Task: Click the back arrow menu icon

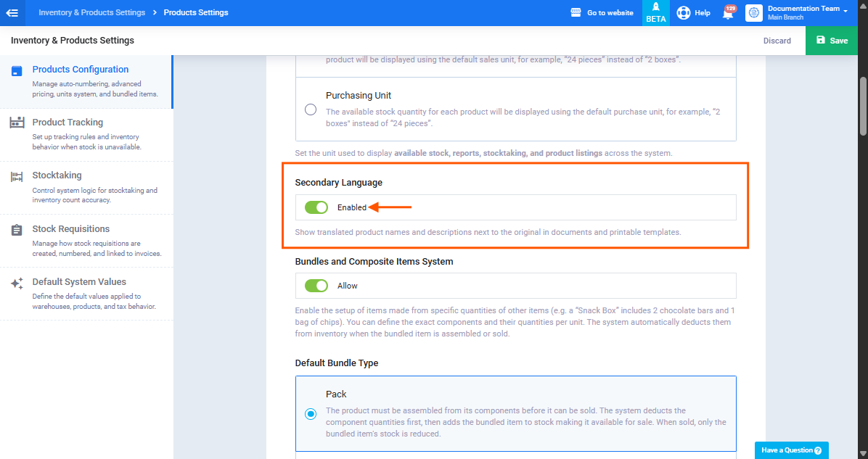Action: click(12, 13)
